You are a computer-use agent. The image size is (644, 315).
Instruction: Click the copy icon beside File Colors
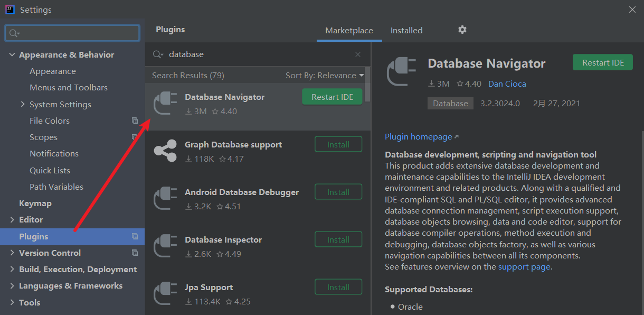coord(135,121)
